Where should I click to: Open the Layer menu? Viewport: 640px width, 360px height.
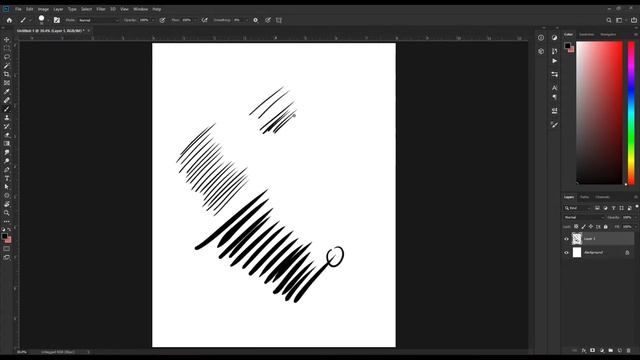tap(58, 9)
